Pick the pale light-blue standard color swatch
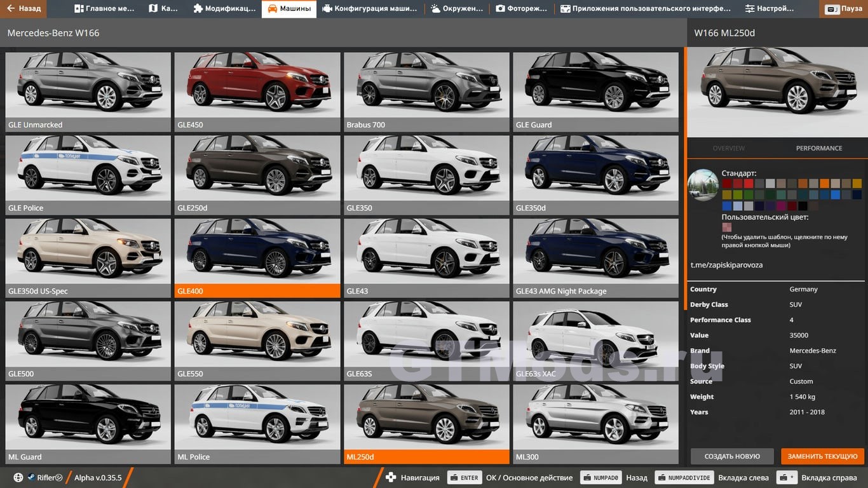Screen dimensions: 868x488 (737, 206)
